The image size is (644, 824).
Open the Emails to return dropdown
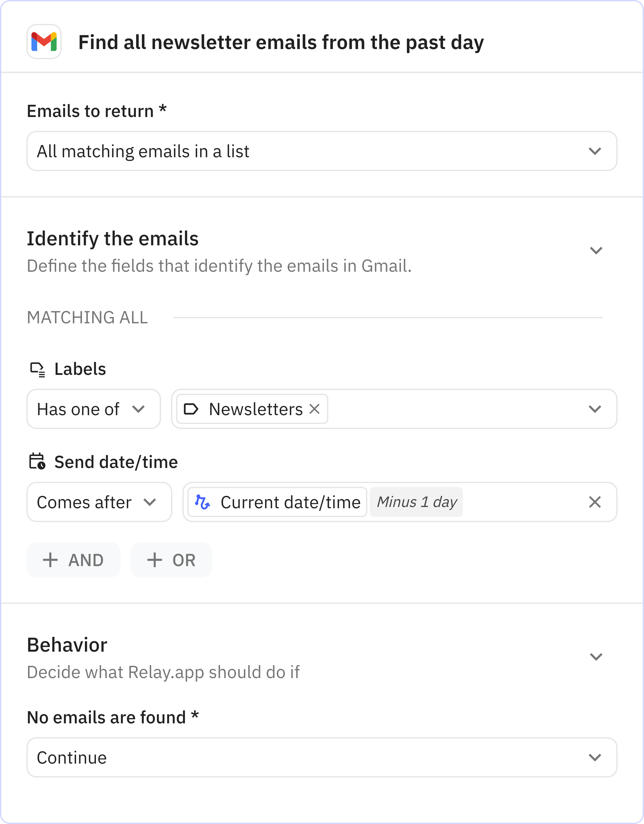click(x=321, y=151)
